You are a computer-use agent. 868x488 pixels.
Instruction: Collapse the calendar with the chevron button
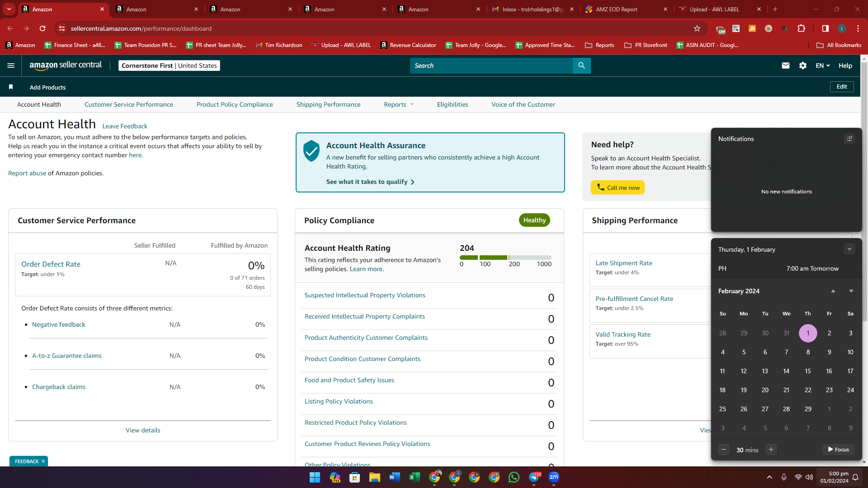tap(849, 249)
